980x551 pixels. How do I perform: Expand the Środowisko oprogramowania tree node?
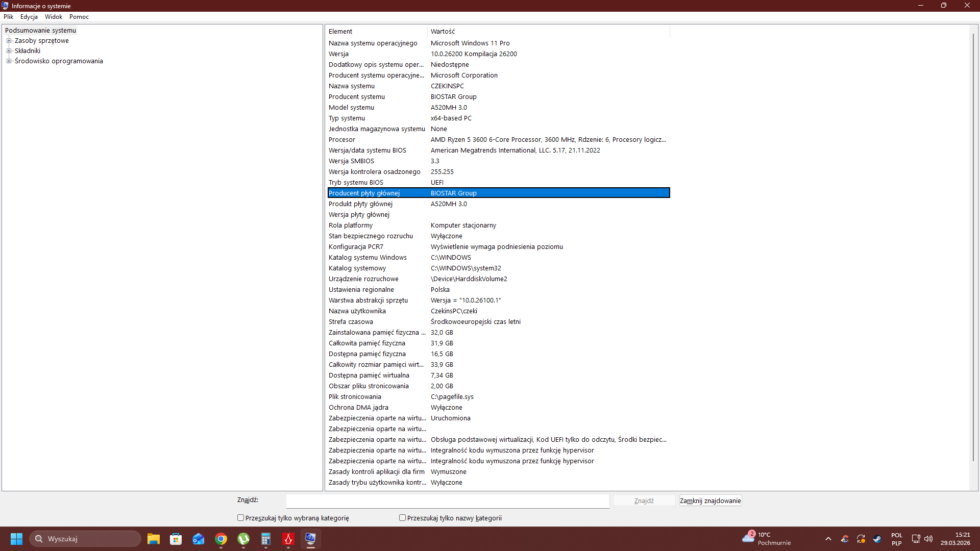9,61
